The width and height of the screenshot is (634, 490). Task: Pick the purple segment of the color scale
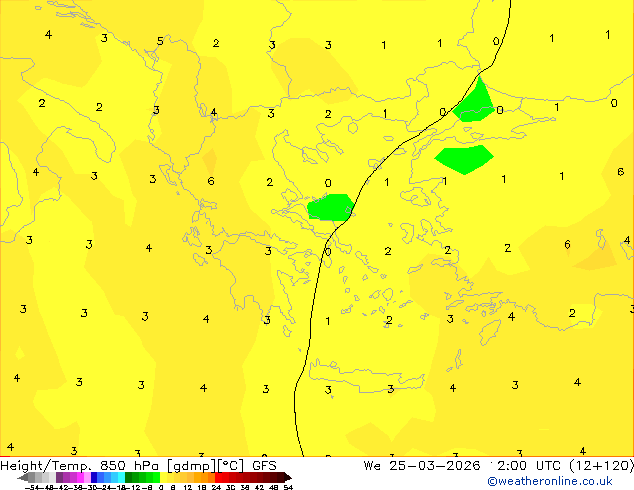[x=64, y=477]
